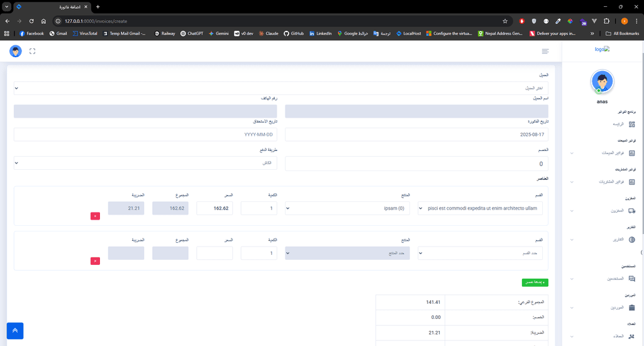Expand the customers sidebar menu
The image size is (644, 346).
pos(572,337)
